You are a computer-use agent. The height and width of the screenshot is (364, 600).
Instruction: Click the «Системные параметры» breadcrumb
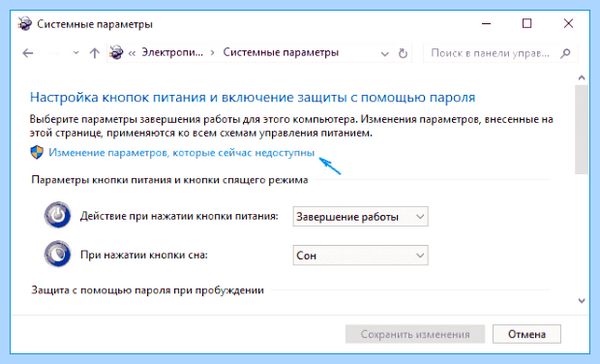pyautogui.click(x=281, y=52)
